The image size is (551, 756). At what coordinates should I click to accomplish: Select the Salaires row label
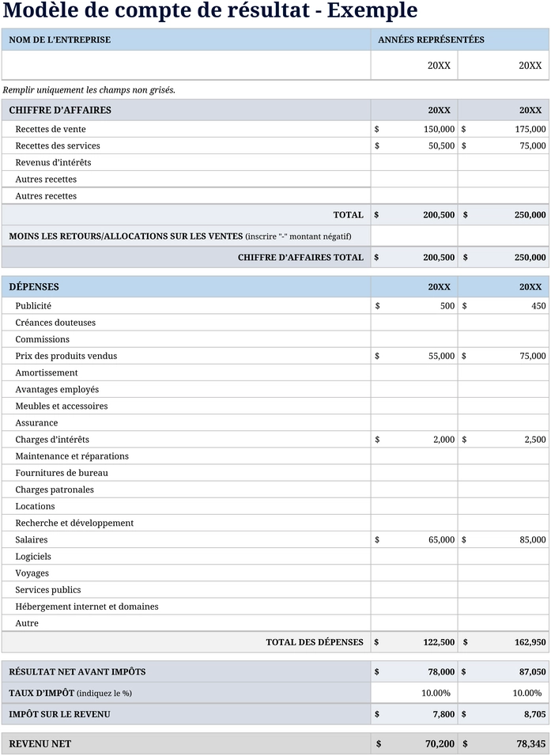point(32,540)
